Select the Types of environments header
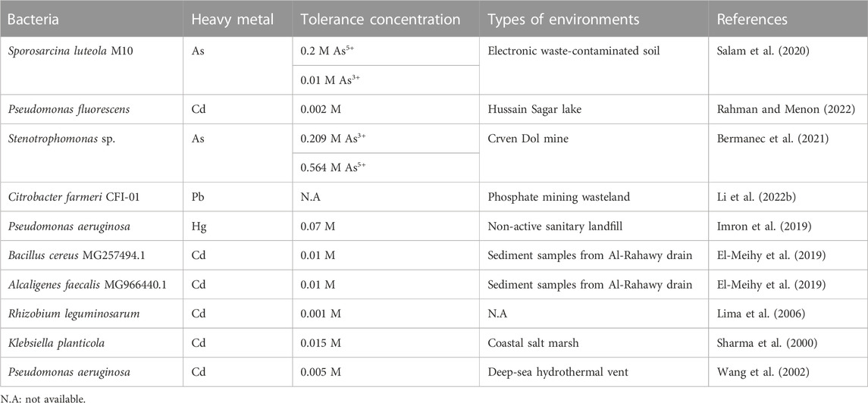Viewport: 868px width, 403px height. point(563,19)
